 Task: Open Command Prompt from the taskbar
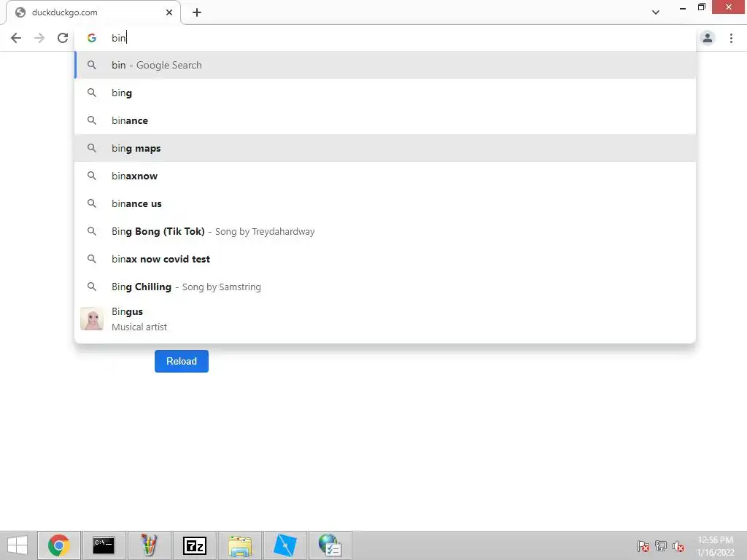point(104,545)
